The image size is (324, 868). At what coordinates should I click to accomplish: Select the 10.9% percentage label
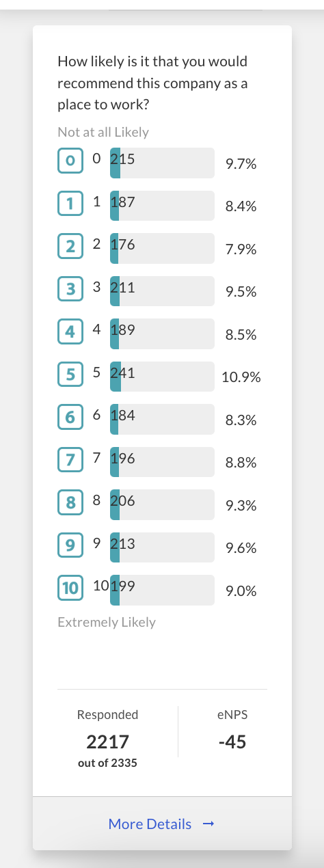pyautogui.click(x=241, y=377)
